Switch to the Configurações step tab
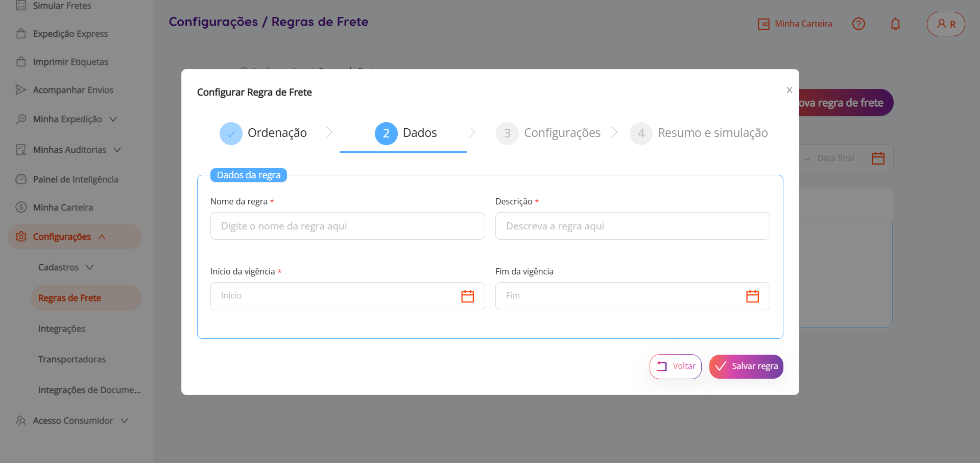The width and height of the screenshot is (980, 463). pyautogui.click(x=549, y=133)
